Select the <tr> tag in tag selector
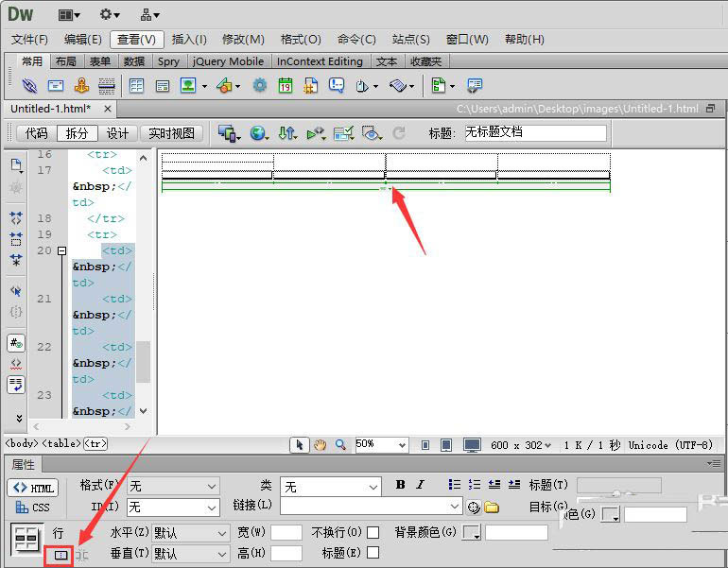The image size is (728, 568). click(95, 443)
